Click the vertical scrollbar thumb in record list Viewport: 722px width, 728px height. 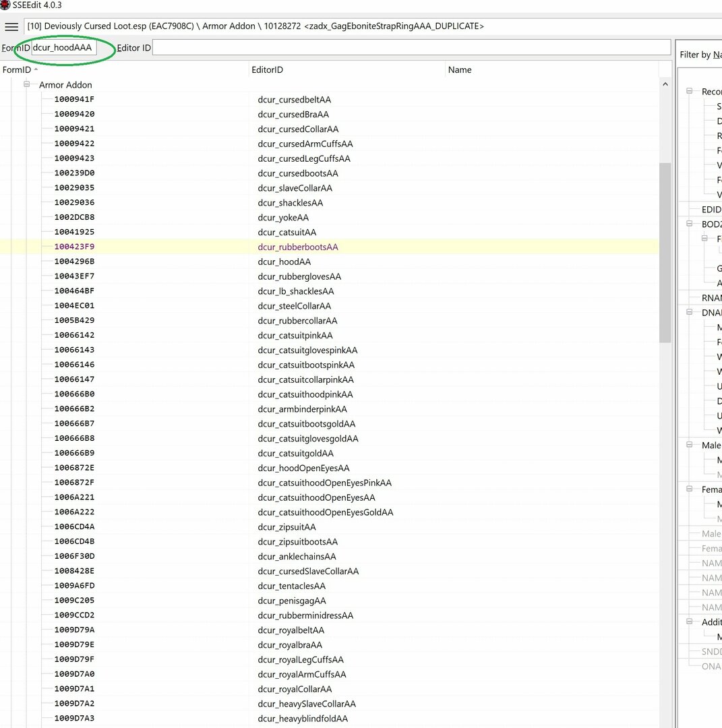click(x=665, y=253)
